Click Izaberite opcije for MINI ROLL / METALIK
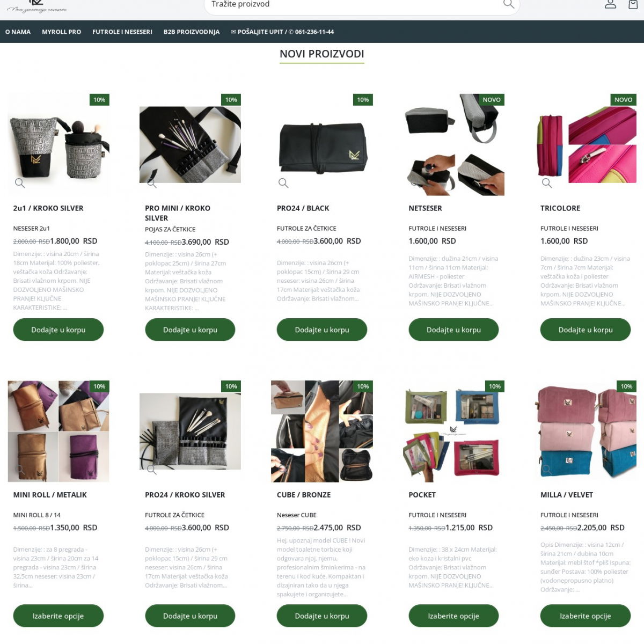 [x=58, y=616]
